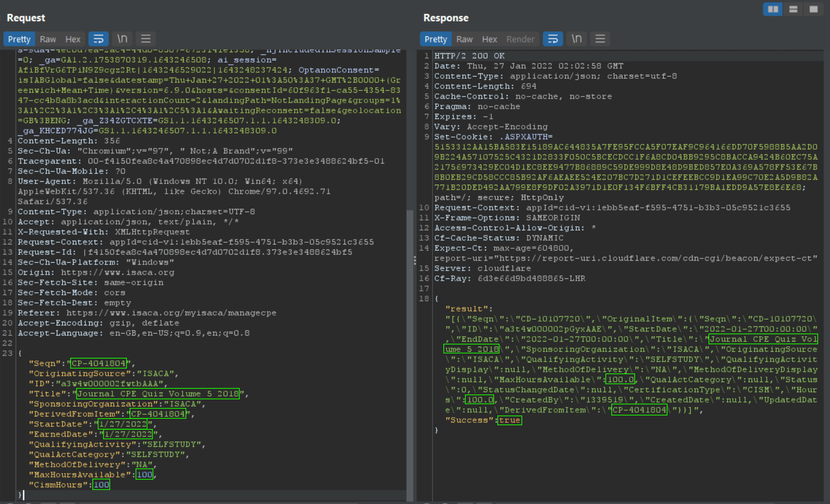
Task: Click the Set-Cookie: .ASPXAUTH= line
Action: pos(494,137)
